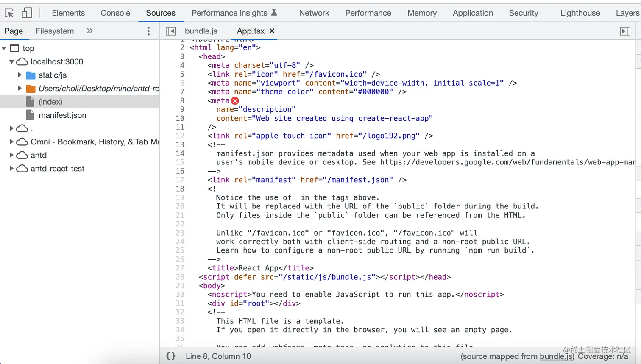The height and width of the screenshot is (364, 641).
Task: Click the flask icon beside Performance insights
Action: point(274,13)
